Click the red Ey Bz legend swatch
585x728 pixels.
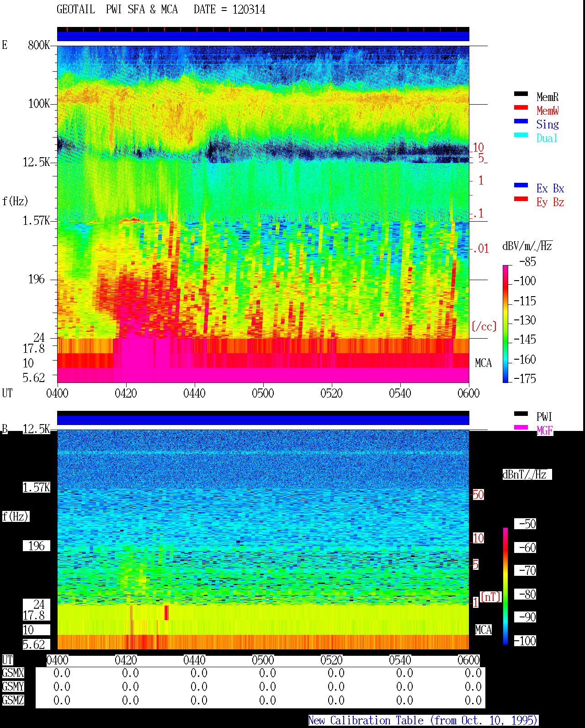[521, 199]
